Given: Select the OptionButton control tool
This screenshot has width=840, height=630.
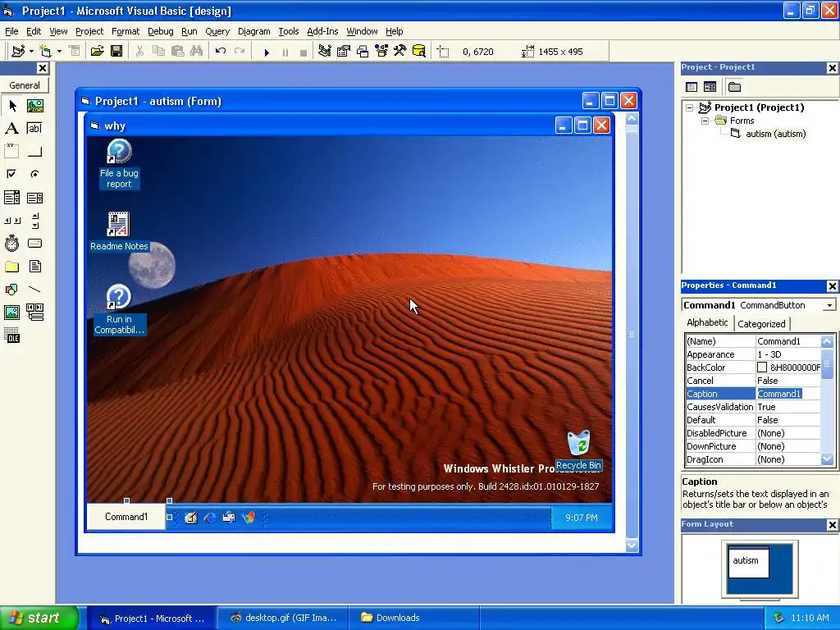Looking at the screenshot, I should (34, 174).
